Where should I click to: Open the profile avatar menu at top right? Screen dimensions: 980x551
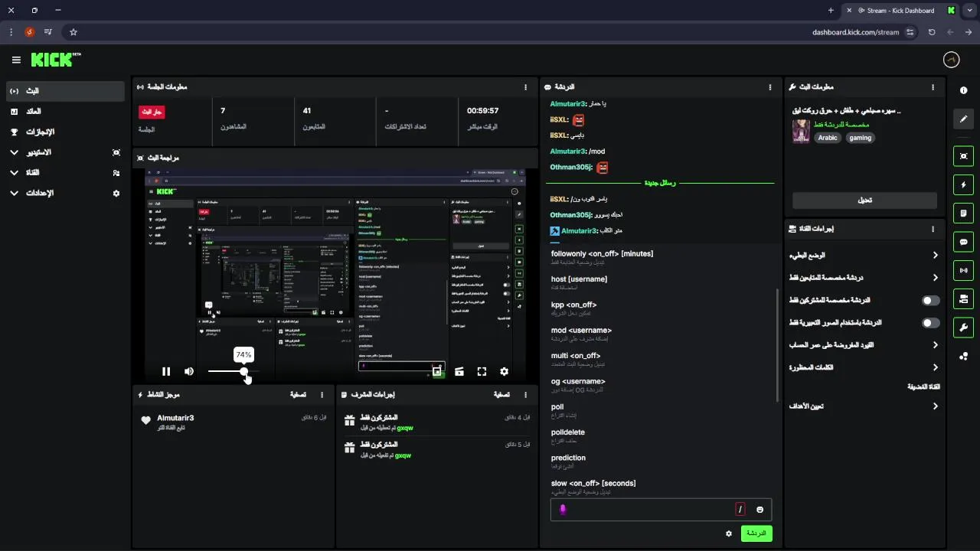click(x=951, y=60)
